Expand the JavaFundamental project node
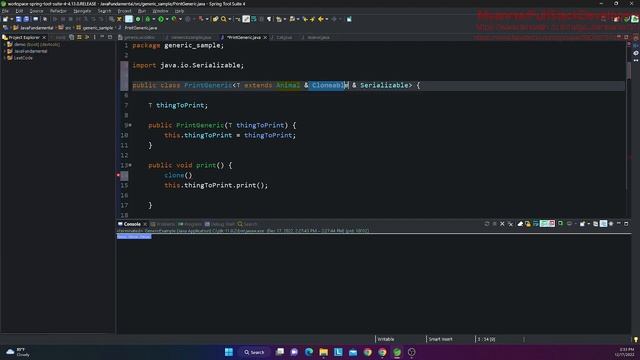 4,51
